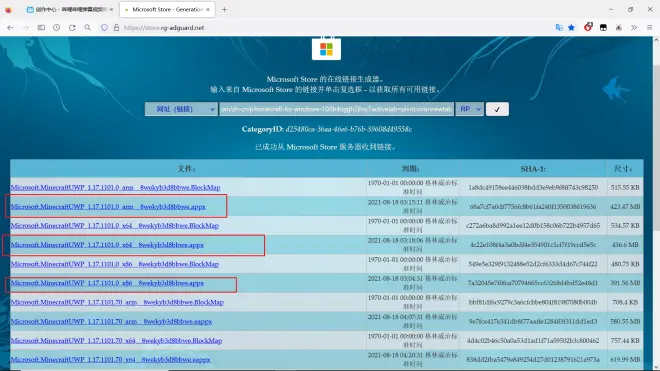The image size is (660, 371).
Task: Open the Firefox hamburger menu
Action: click(649, 27)
